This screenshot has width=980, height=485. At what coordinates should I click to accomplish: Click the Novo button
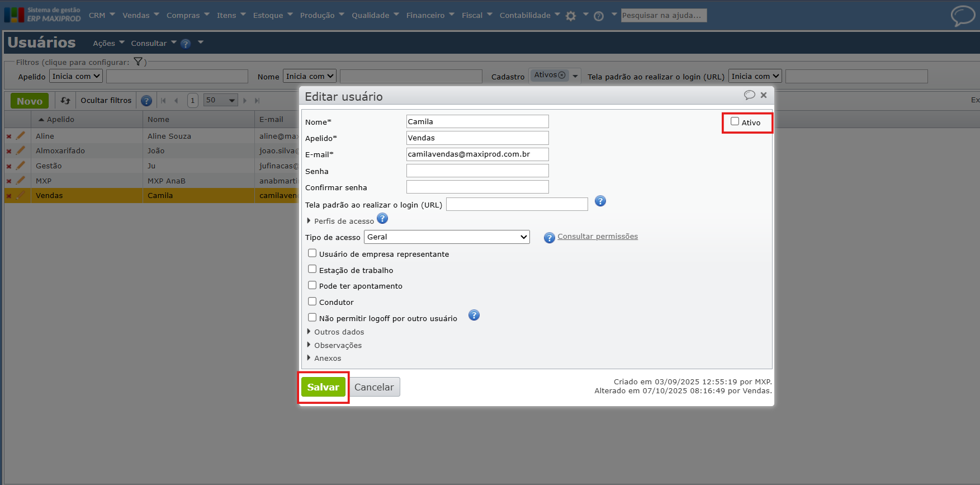pos(30,101)
